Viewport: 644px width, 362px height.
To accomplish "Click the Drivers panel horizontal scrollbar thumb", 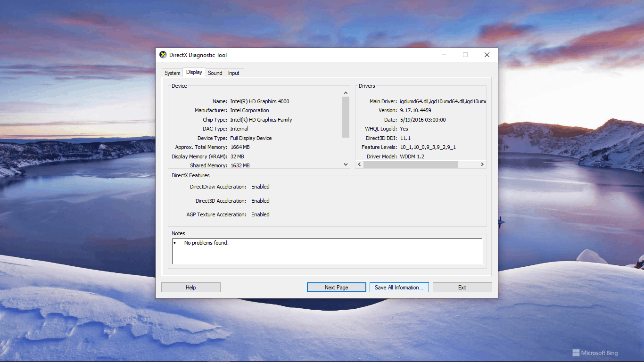I will (411, 165).
